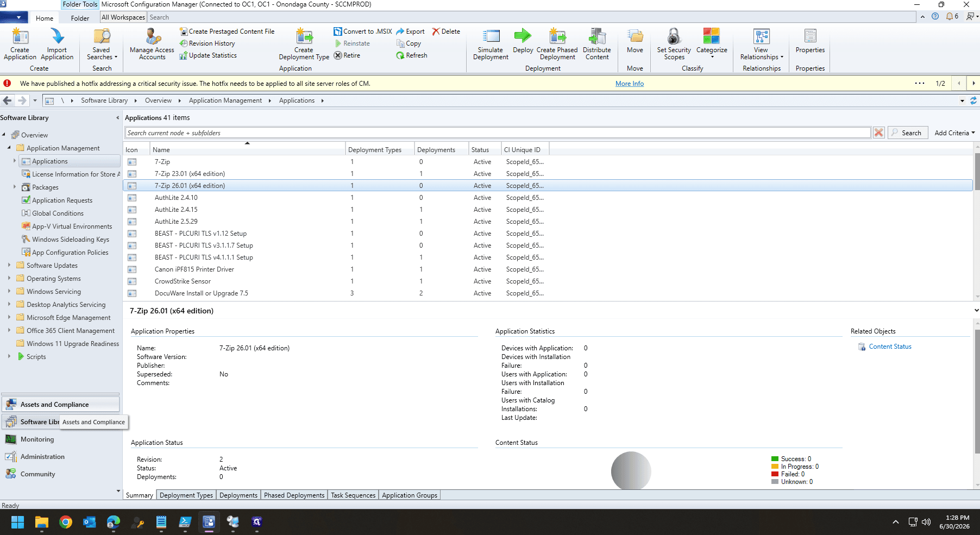Screen dimensions: 980x535
Task: Delete the selected application
Action: (446, 32)
